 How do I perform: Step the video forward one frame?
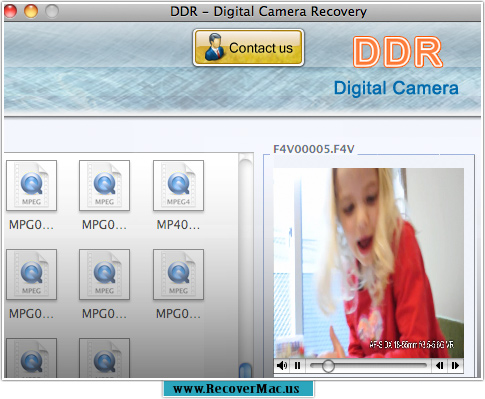(x=455, y=366)
